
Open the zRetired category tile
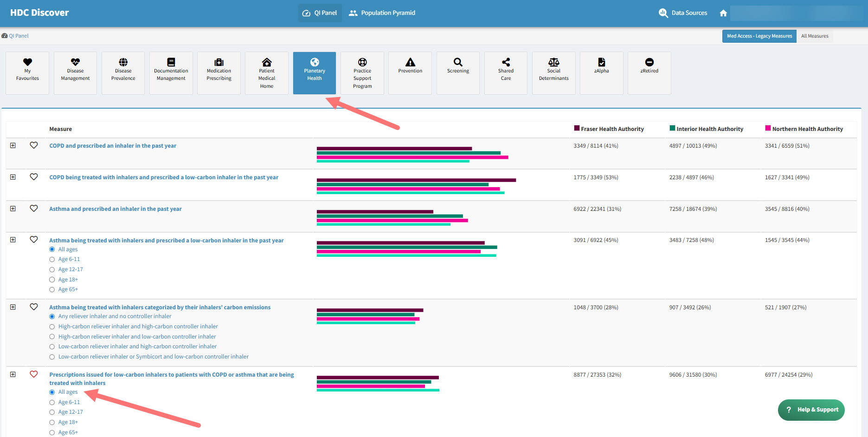649,73
